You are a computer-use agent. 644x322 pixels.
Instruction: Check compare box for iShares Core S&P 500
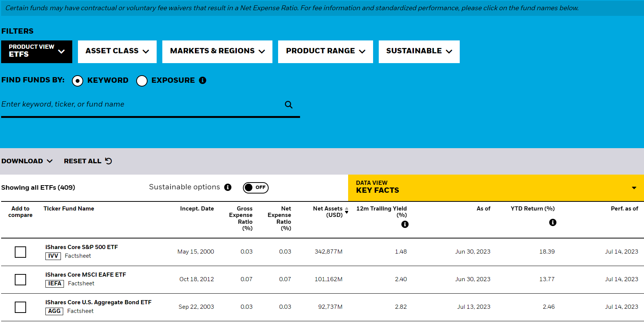tap(20, 252)
